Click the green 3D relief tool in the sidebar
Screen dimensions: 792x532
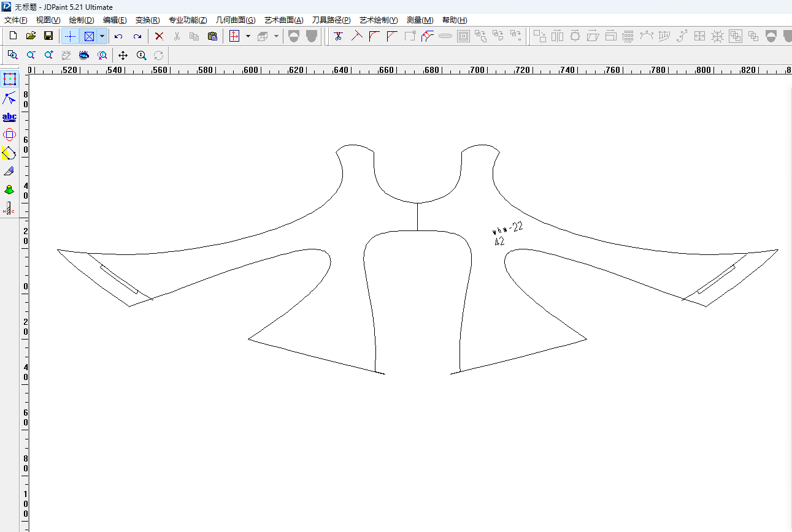click(x=9, y=189)
